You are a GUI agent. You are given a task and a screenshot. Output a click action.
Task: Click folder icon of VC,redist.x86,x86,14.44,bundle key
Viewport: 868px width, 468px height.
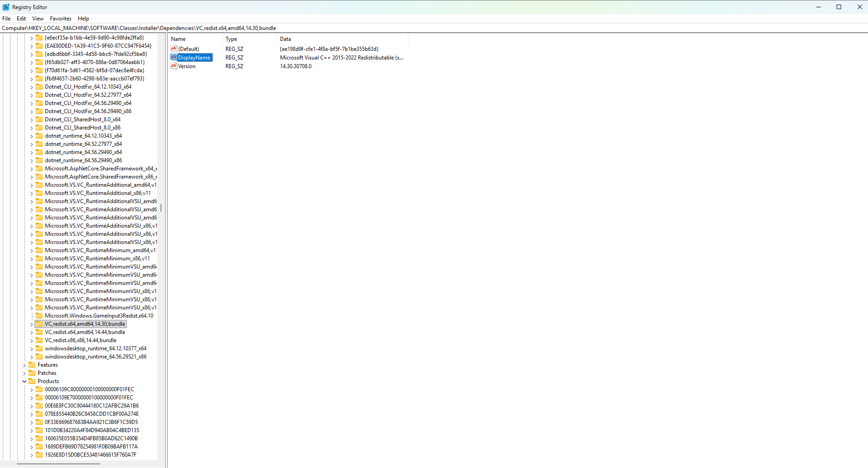pyautogui.click(x=39, y=340)
